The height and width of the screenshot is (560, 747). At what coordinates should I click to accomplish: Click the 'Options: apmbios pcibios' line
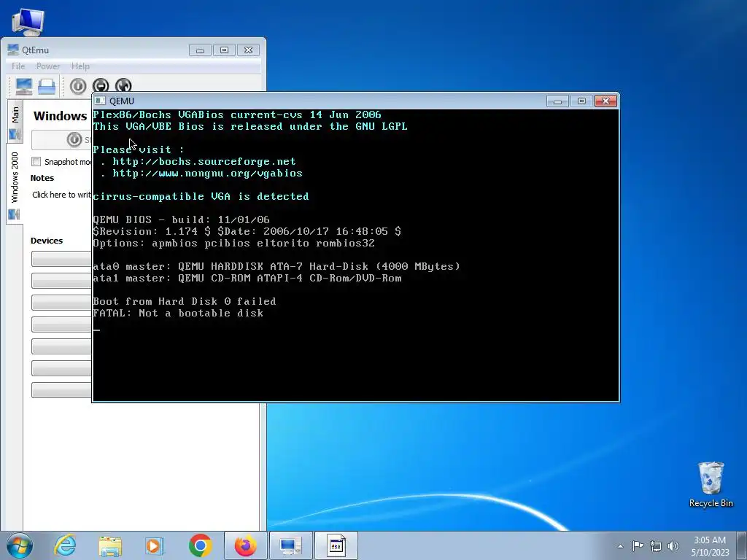tap(234, 244)
